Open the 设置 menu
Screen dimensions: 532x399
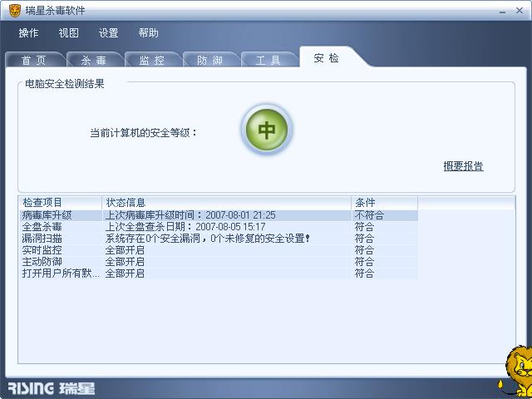[x=109, y=33]
